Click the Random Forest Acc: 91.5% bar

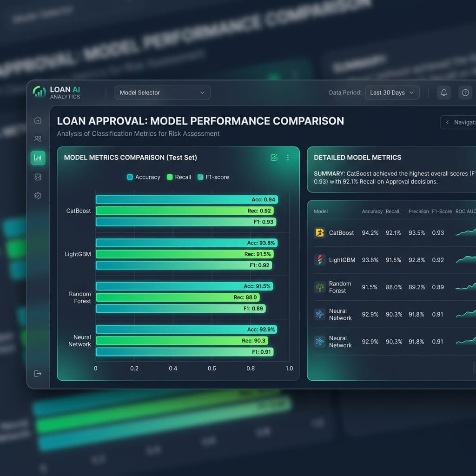tap(185, 286)
